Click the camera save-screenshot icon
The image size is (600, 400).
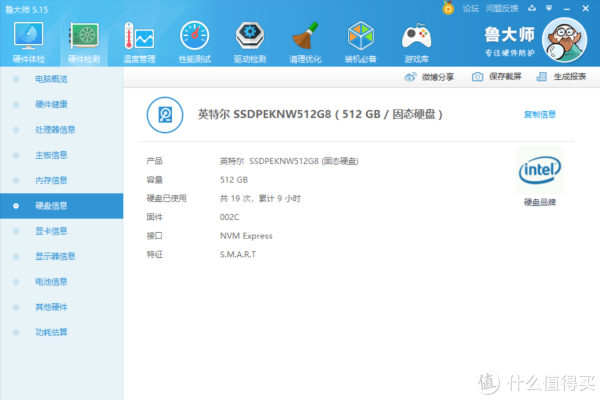pos(477,77)
